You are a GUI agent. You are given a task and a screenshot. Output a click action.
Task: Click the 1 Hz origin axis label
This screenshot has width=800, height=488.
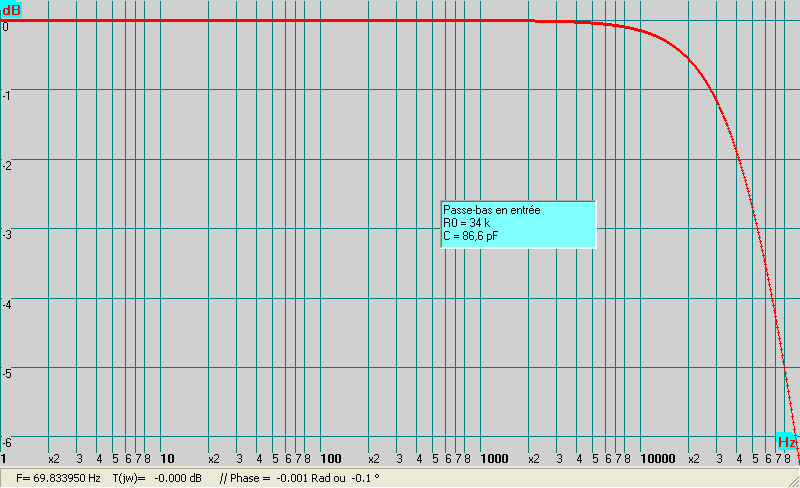5,459
